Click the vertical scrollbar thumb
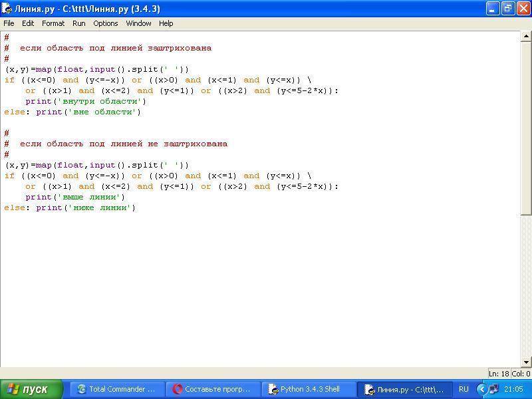This screenshot has height=399, width=532. tap(526, 128)
